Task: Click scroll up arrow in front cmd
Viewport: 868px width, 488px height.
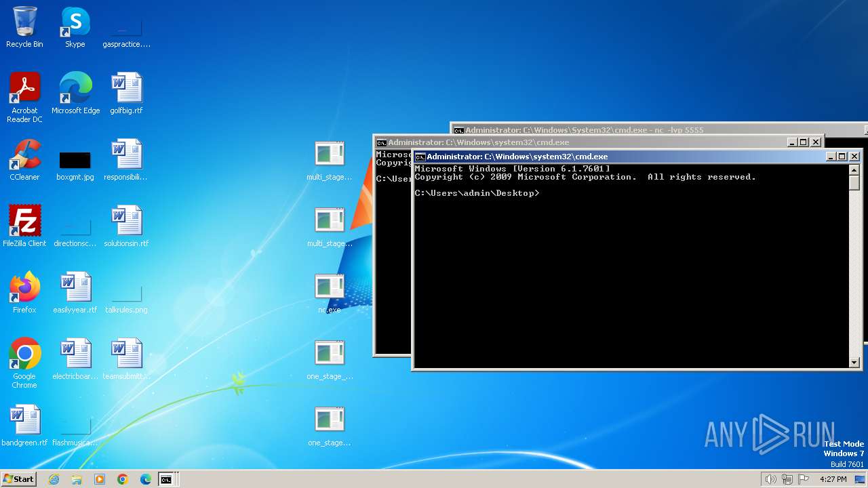Action: click(x=854, y=169)
